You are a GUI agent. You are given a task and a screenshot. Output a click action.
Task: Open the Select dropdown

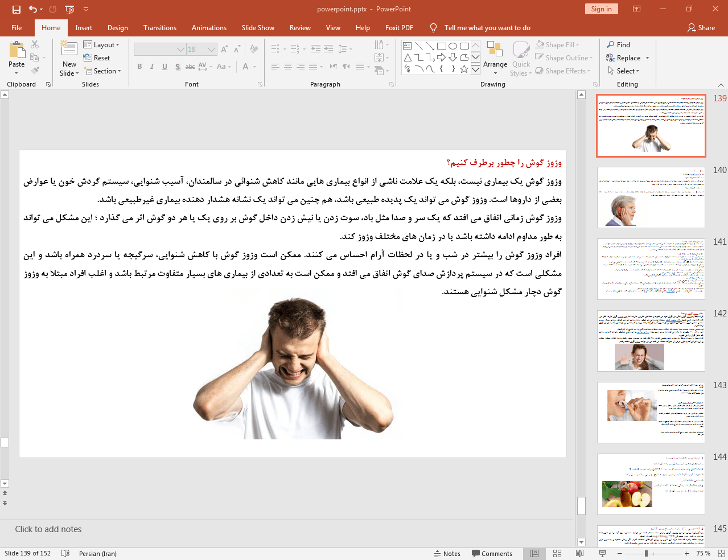coord(624,71)
